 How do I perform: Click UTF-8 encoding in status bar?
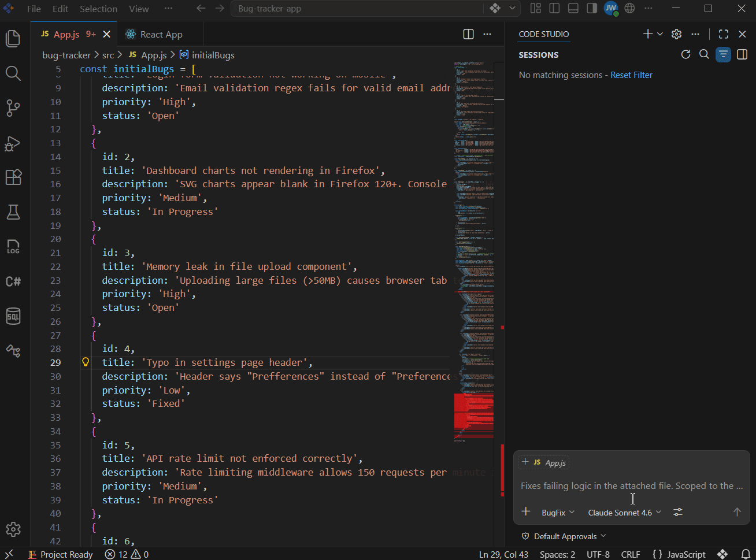click(x=598, y=554)
